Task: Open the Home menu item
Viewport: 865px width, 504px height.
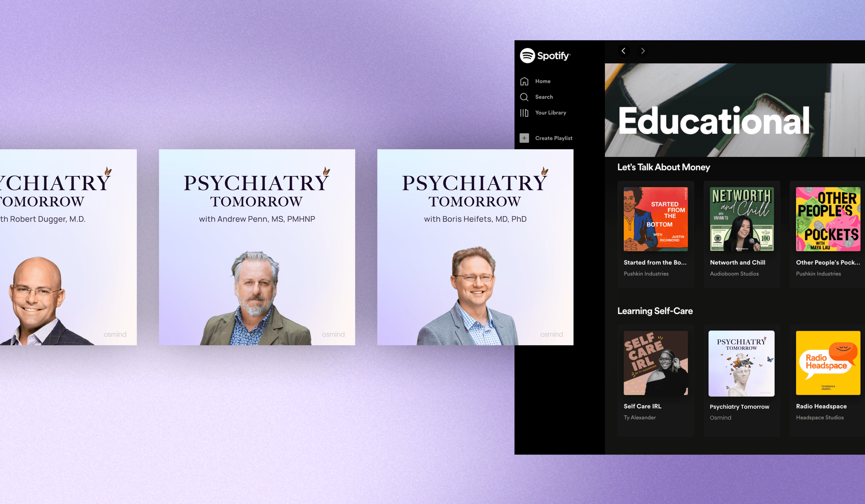Action: coord(543,81)
